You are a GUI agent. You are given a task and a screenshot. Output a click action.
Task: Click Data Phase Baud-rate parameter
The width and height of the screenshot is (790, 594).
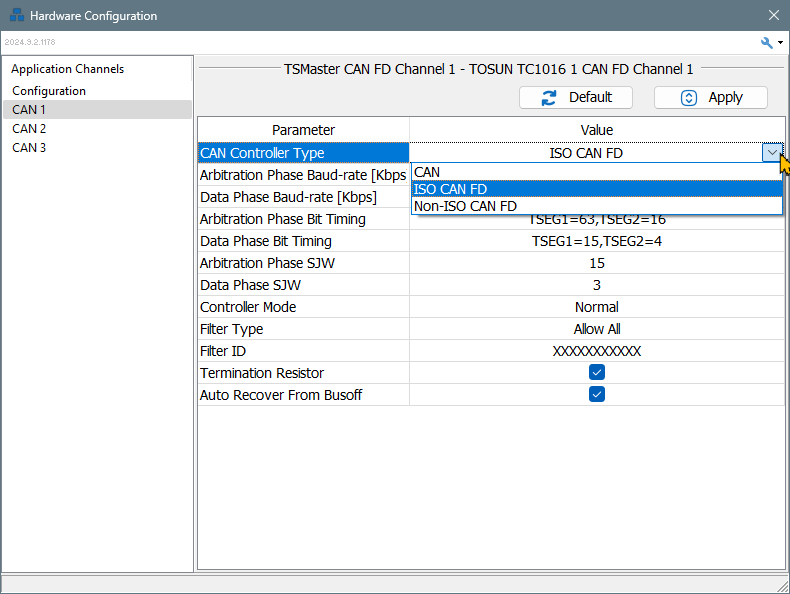[303, 197]
